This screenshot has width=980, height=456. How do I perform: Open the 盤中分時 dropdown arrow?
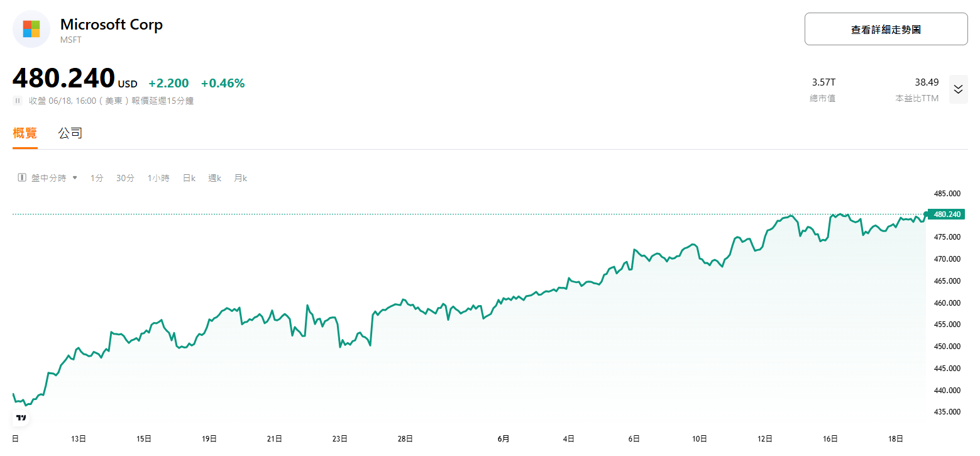pos(75,178)
